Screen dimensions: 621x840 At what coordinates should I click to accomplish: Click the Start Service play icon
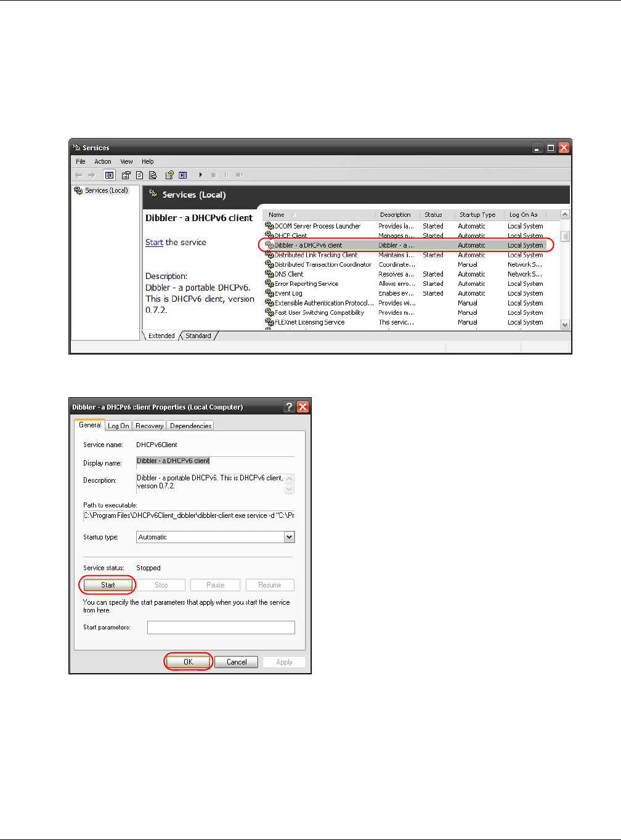point(201,175)
